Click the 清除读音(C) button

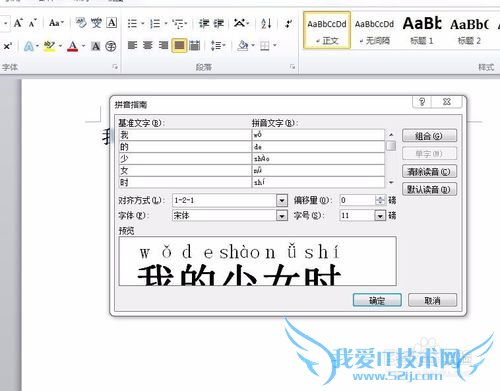[x=429, y=172]
